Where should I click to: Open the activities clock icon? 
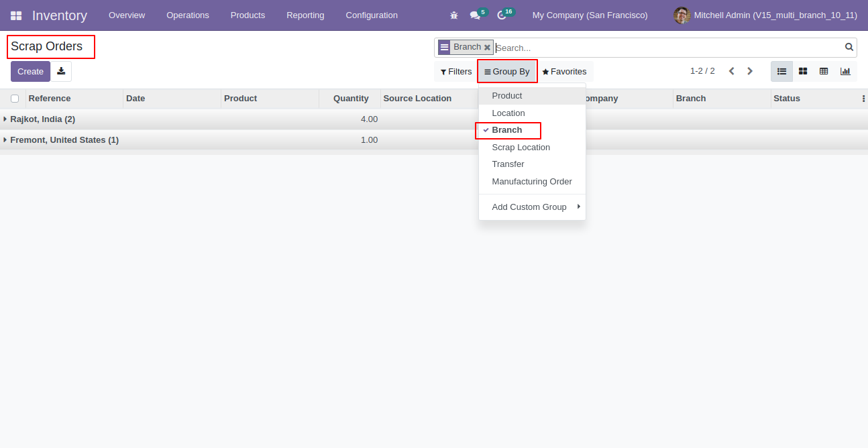pos(501,15)
